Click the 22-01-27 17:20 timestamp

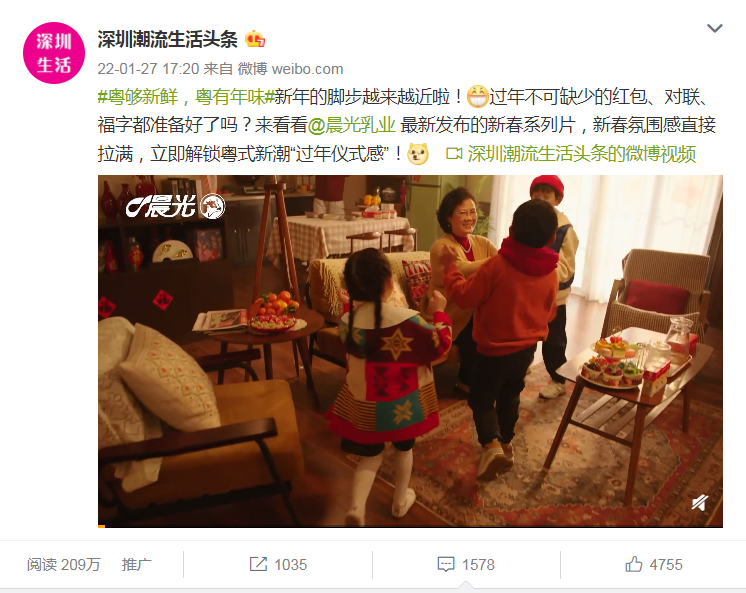point(148,69)
